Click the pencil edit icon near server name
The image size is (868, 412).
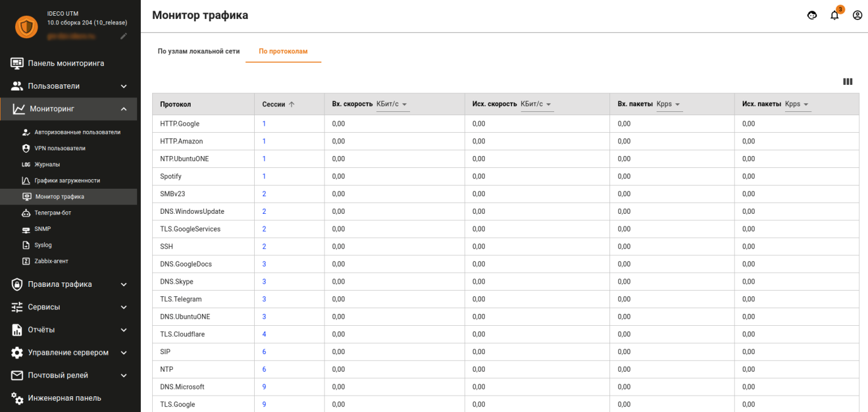pos(124,36)
